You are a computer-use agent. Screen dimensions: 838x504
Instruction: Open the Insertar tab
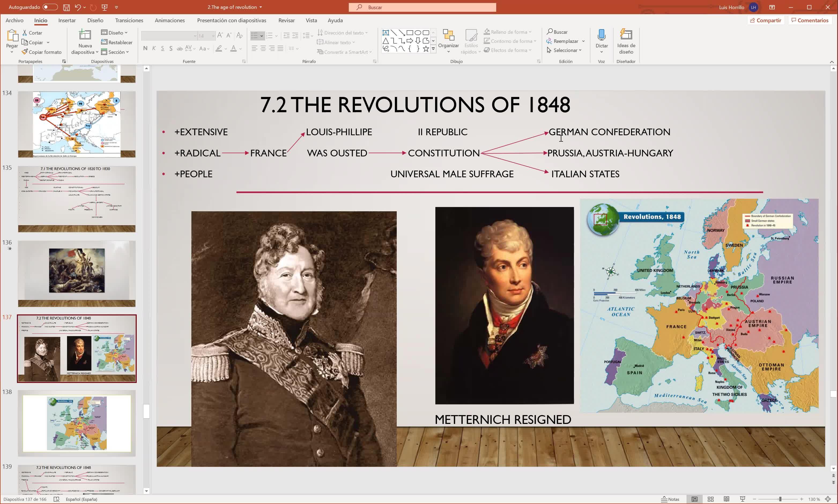point(67,20)
